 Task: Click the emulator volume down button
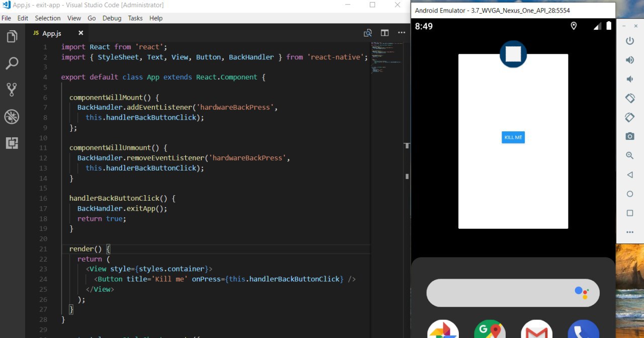pos(629,79)
